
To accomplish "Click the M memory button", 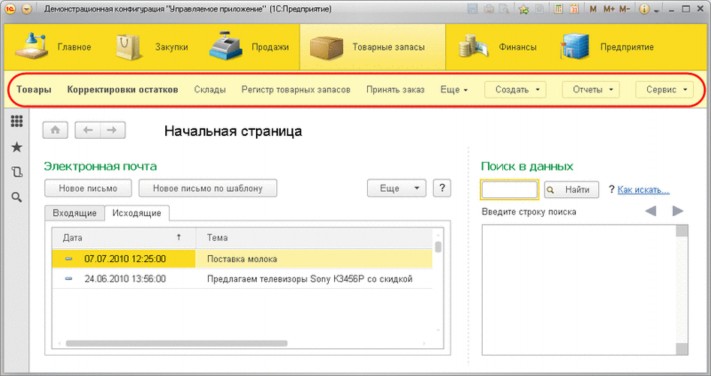I will coord(593,9).
